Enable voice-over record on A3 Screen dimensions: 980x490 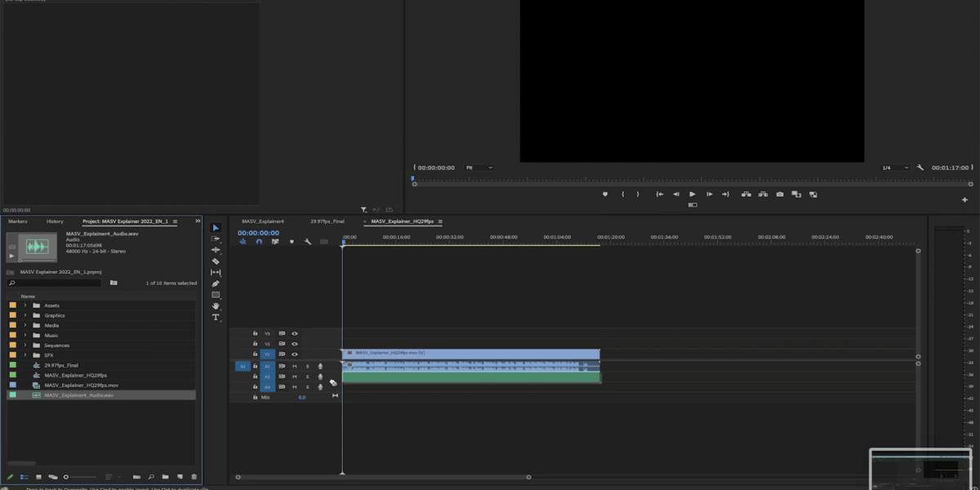point(320,386)
